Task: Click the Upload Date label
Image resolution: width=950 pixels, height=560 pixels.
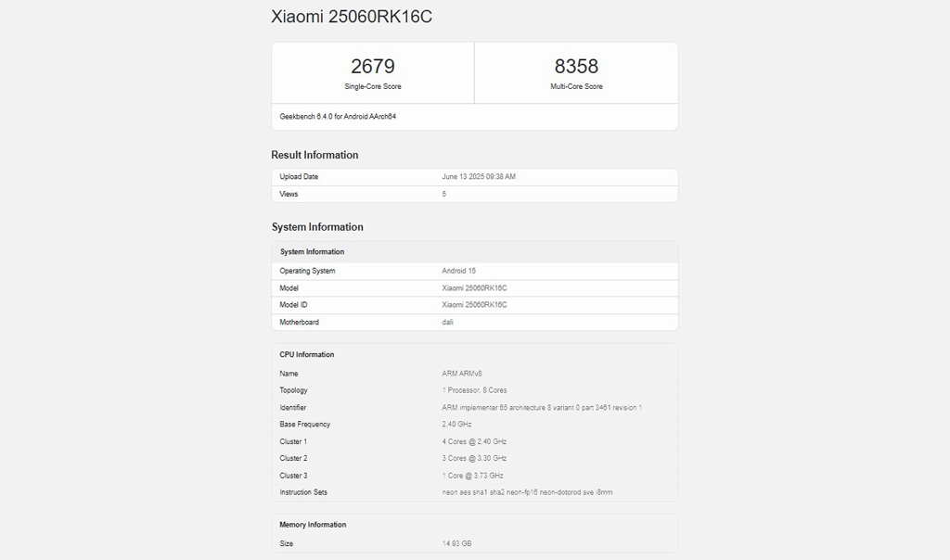Action: tap(299, 177)
